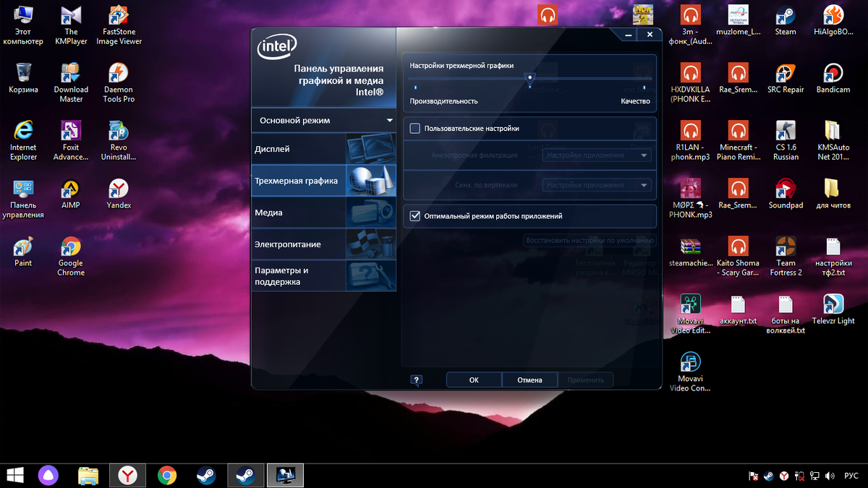Image resolution: width=868 pixels, height=488 pixels.
Task: Open the Корзина recycle bin
Action: tap(23, 78)
